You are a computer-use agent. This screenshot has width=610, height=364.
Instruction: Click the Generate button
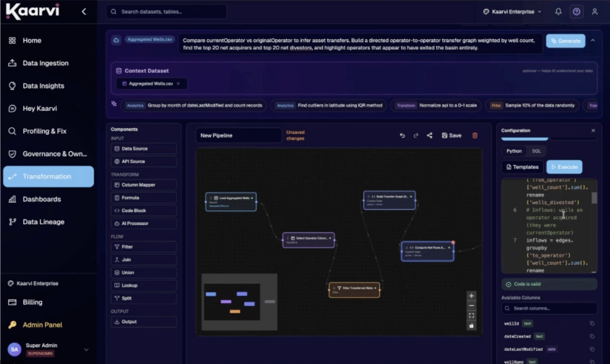[x=565, y=41]
